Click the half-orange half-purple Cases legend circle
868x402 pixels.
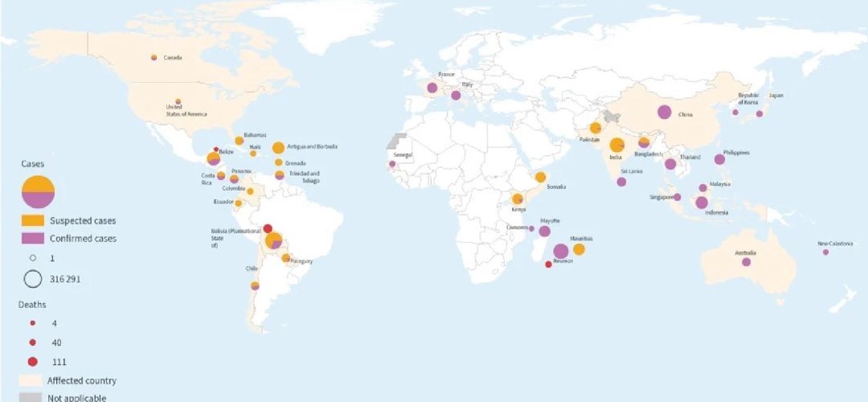coord(39,191)
